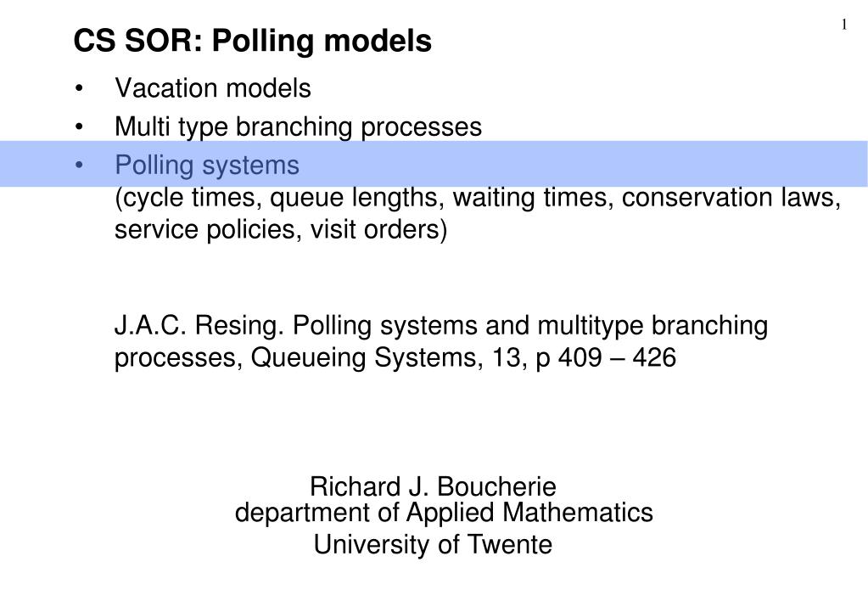Click the bullet dot before Multi type branching

pyautogui.click(x=79, y=128)
